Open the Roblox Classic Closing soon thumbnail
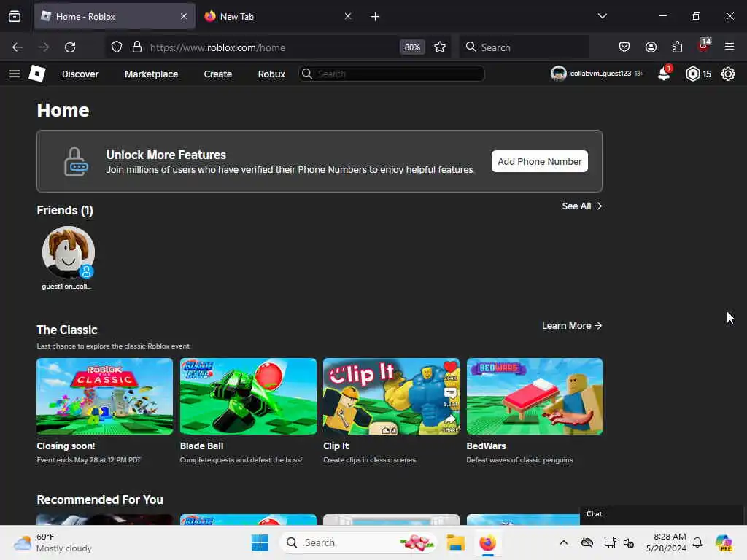 coord(105,396)
